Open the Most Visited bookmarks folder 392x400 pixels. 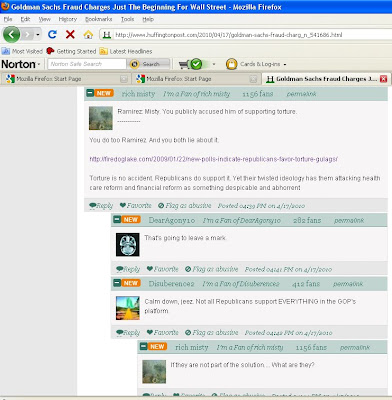coord(22,51)
